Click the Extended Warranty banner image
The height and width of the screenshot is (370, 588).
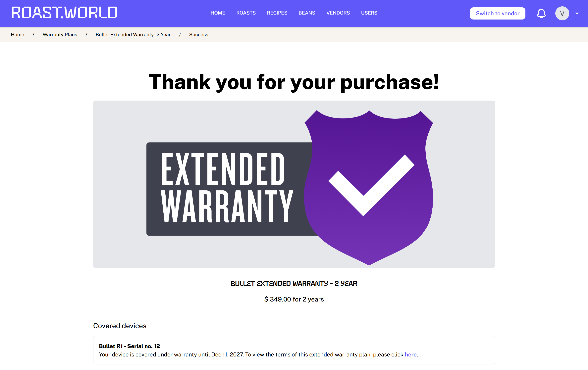tap(227, 188)
